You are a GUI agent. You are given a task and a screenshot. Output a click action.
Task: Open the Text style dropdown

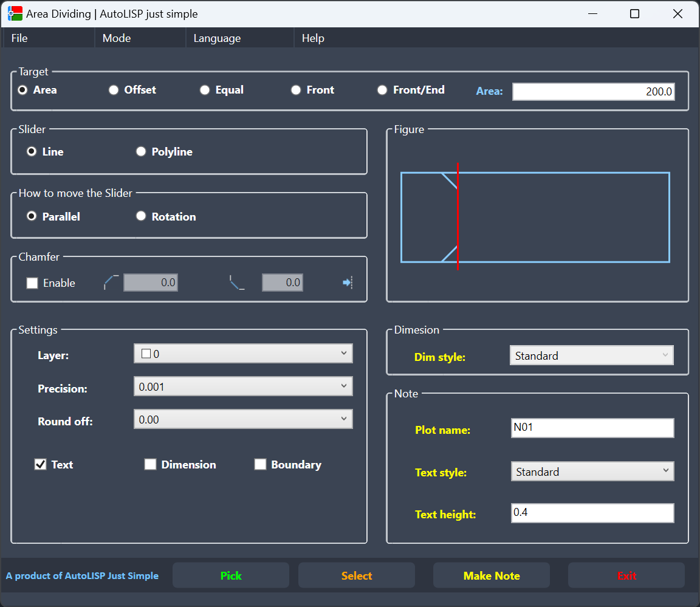pos(592,472)
